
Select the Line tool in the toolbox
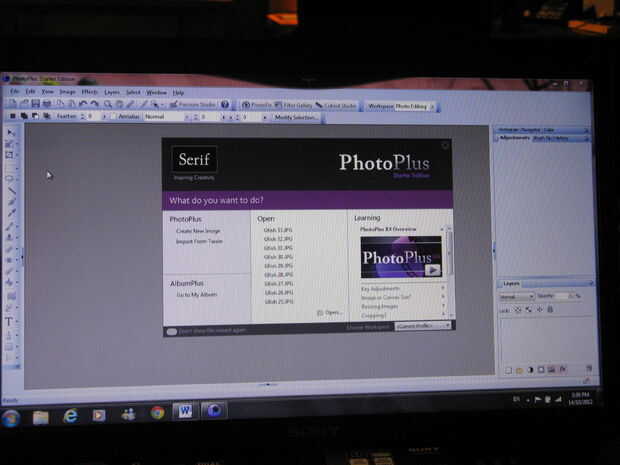click(x=11, y=191)
